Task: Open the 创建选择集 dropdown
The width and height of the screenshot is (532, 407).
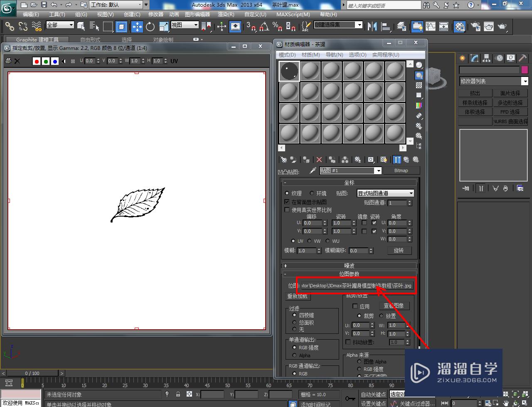Action: tap(338, 25)
